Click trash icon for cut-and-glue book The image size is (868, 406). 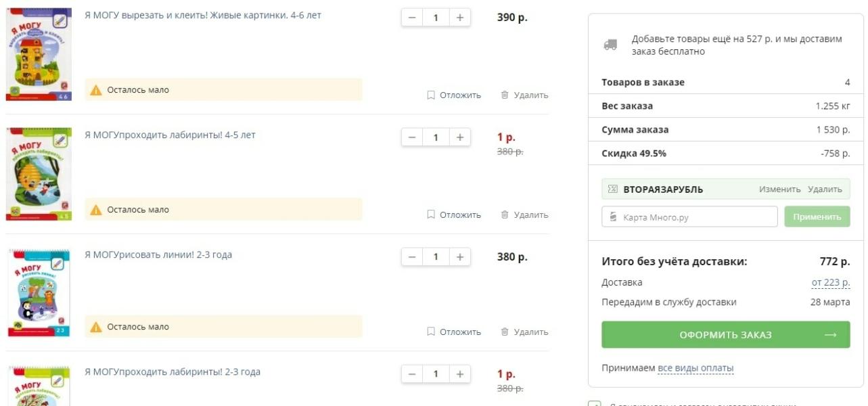505,95
